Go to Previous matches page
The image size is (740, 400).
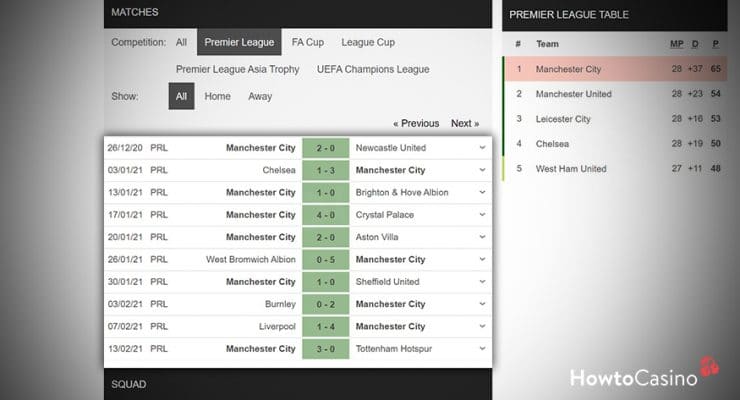click(x=416, y=123)
